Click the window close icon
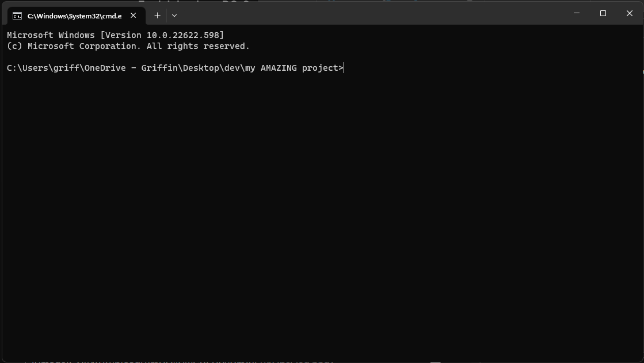This screenshot has height=363, width=644. tap(629, 13)
